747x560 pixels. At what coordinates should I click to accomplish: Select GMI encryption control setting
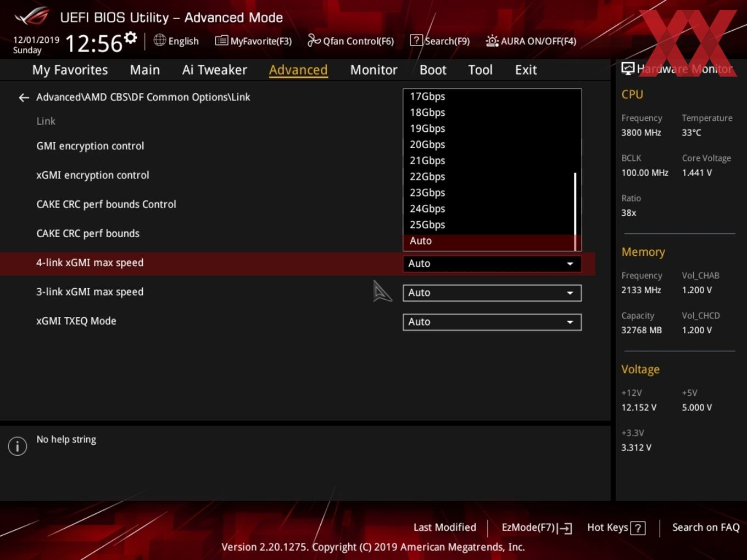click(90, 146)
